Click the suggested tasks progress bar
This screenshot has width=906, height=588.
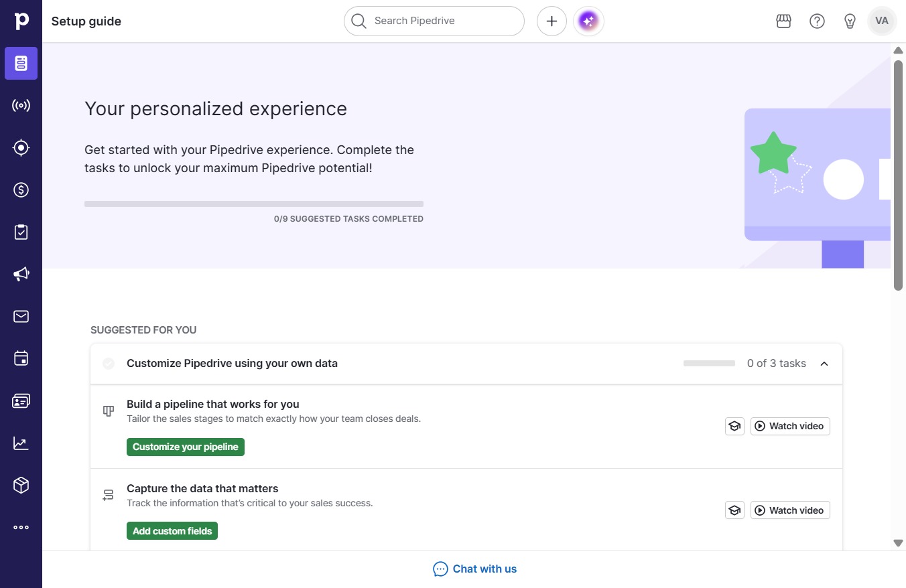pyautogui.click(x=254, y=204)
